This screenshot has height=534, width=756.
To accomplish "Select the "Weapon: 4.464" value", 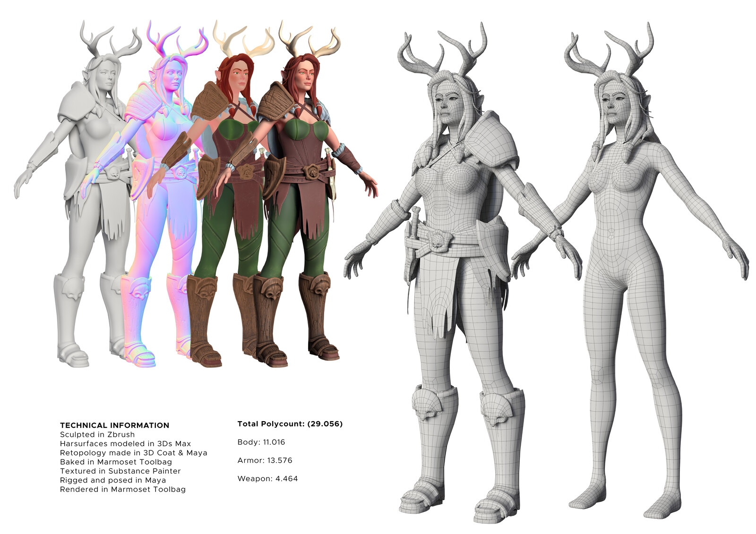I will click(267, 479).
